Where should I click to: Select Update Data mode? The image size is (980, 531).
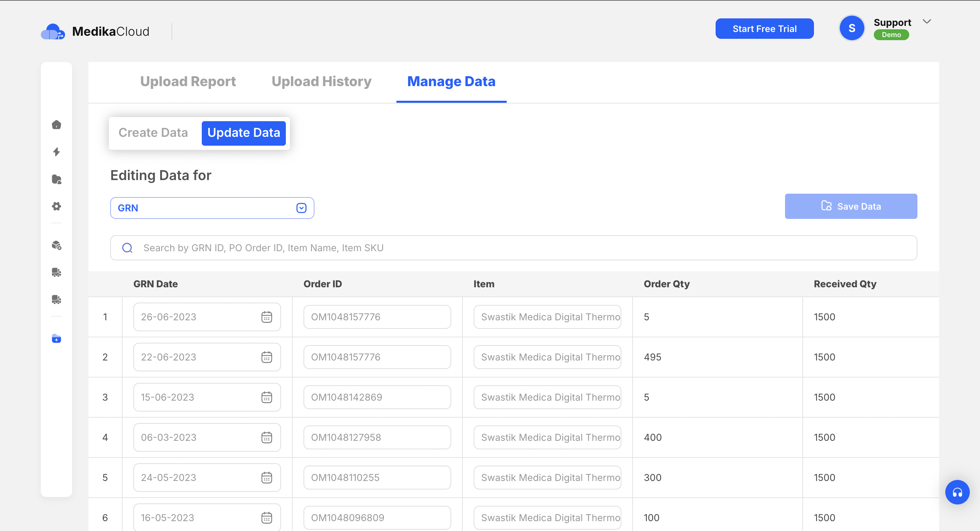244,133
